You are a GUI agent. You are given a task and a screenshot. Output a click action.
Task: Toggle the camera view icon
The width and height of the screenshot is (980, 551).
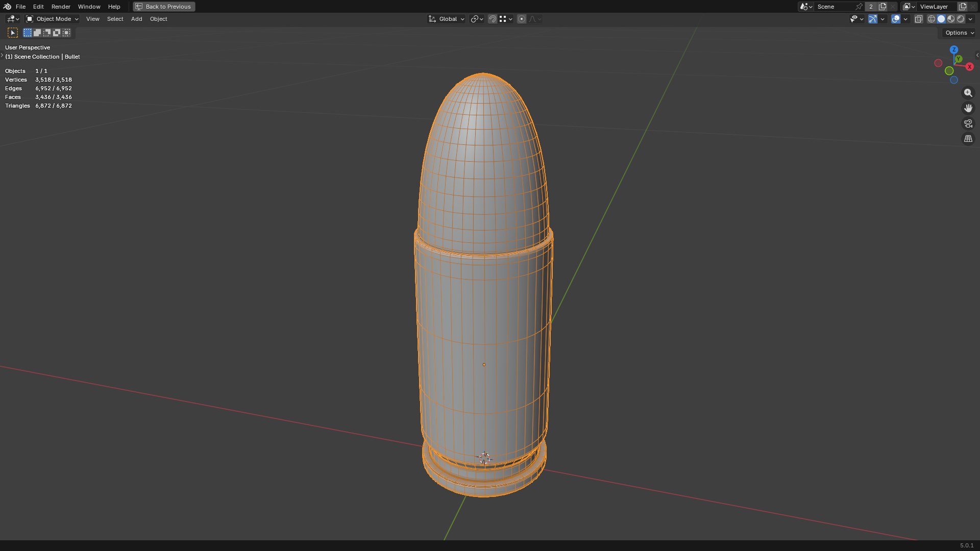(x=968, y=123)
